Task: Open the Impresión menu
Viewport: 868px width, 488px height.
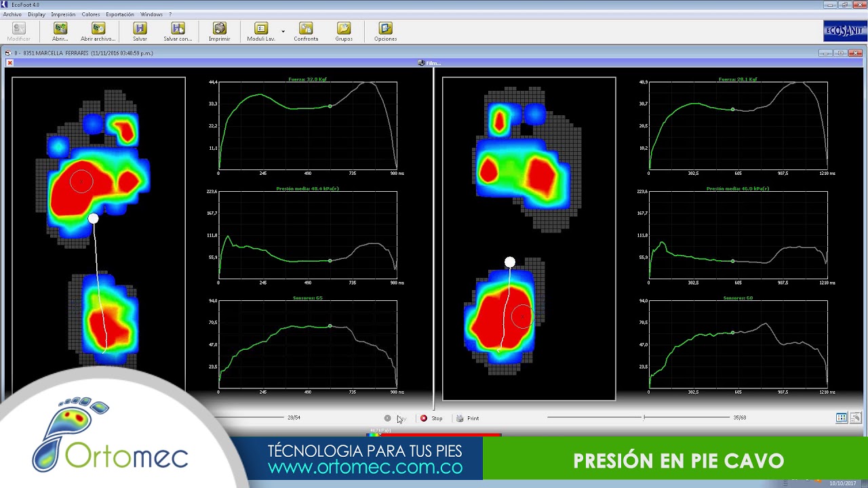Action: pyautogui.click(x=63, y=14)
